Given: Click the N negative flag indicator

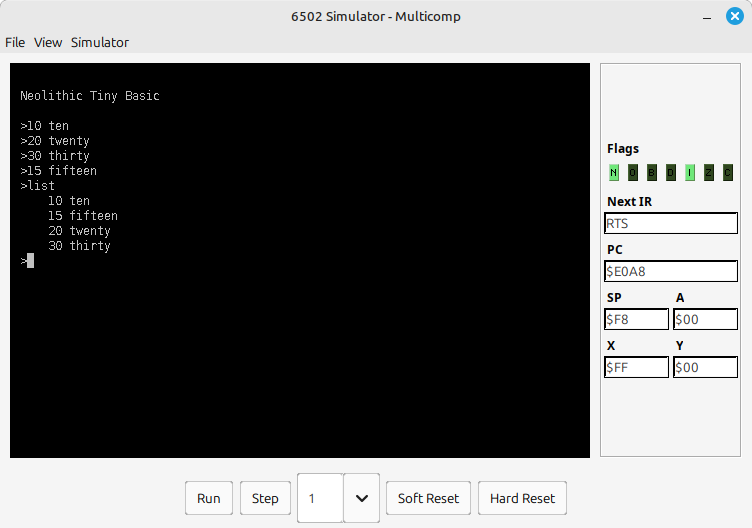Looking at the screenshot, I should (x=613, y=173).
